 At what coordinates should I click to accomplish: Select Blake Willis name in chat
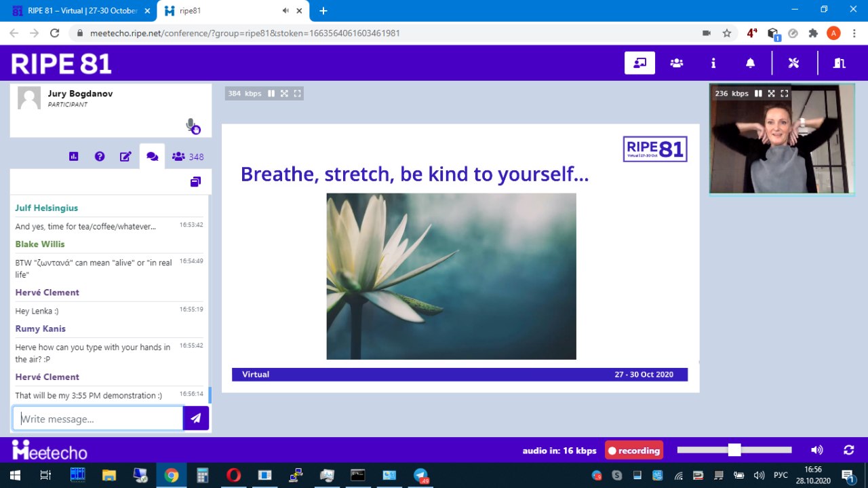pos(40,244)
